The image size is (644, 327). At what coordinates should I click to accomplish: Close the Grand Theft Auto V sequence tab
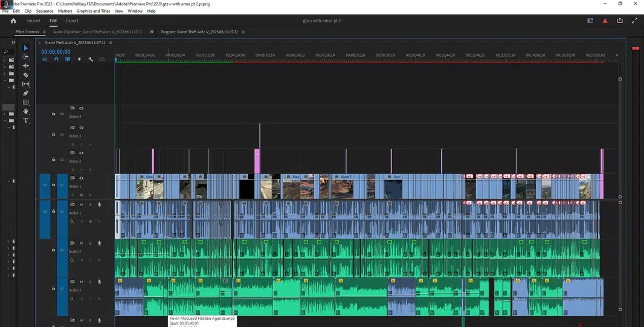coord(40,43)
